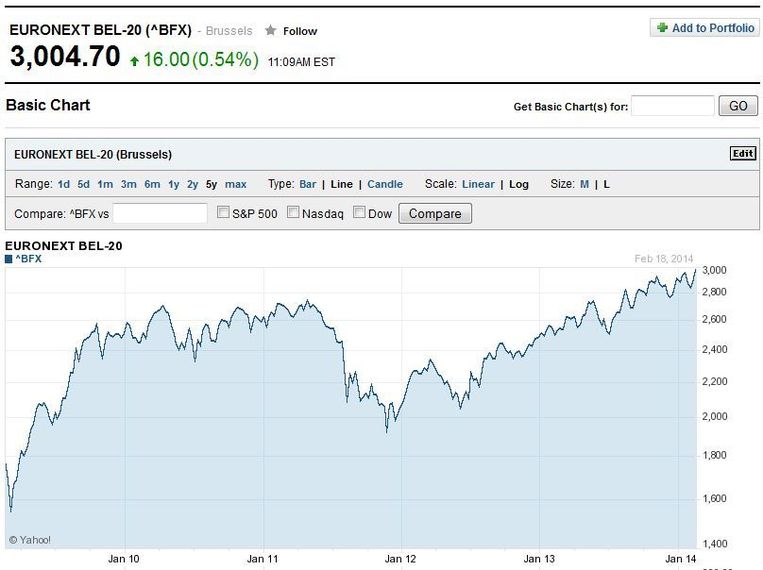
Task: Click the Get Basic Chart symbol field
Action: point(672,106)
